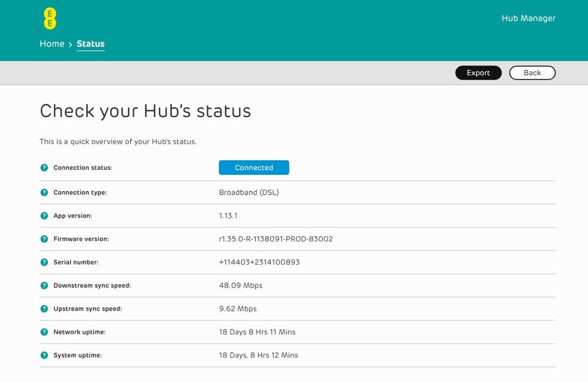Click question mark beside Serial number
Image resolution: width=588 pixels, height=382 pixels.
[44, 262]
